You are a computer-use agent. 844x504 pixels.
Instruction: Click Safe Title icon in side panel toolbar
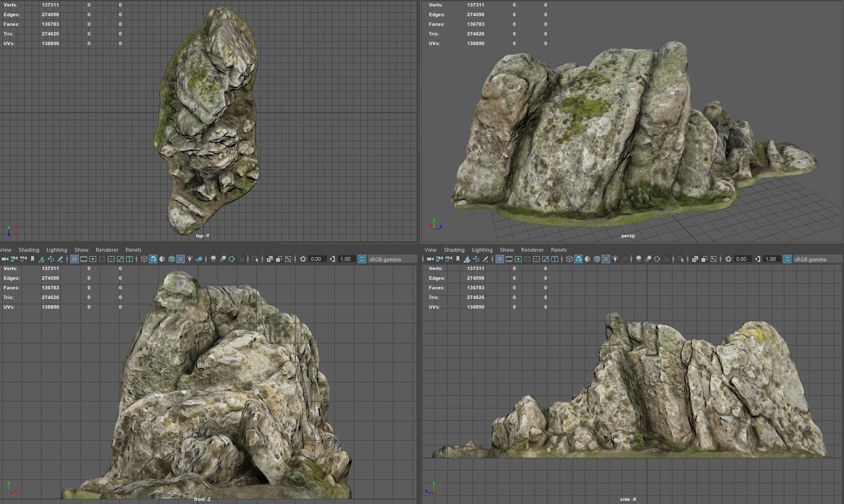tap(555, 259)
